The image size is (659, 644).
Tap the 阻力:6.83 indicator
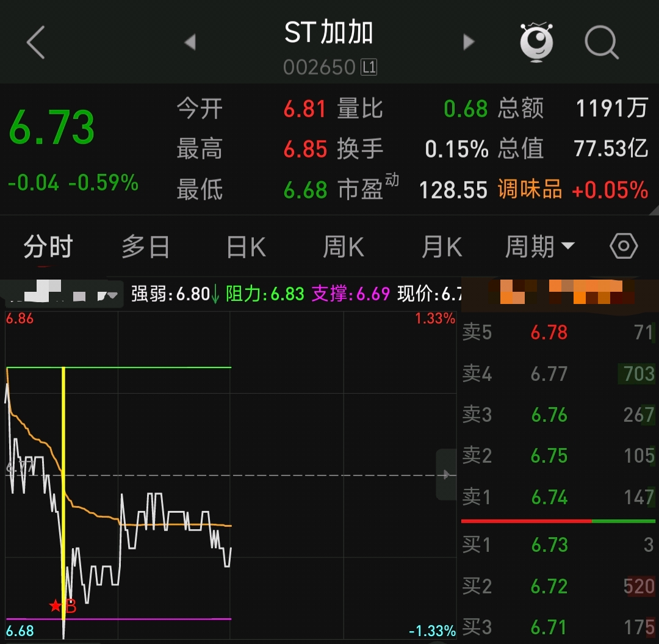point(265,294)
